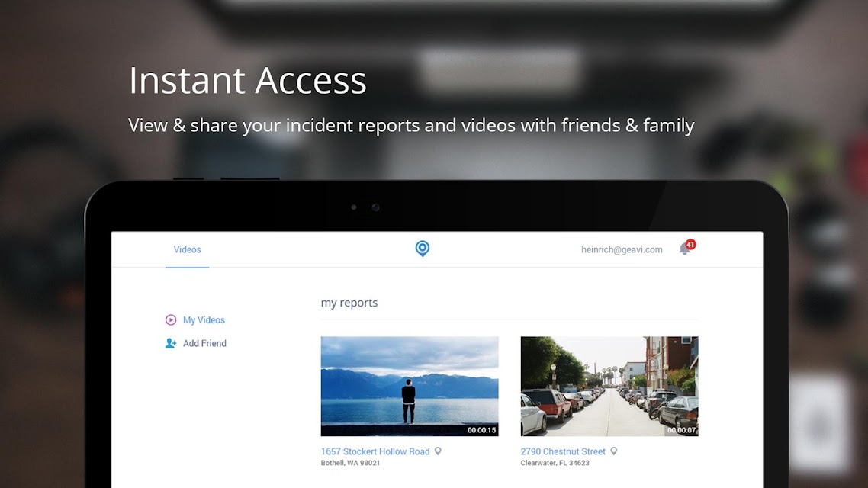Open 2790 Chestnut Street report link
This screenshot has width=868, height=488.
pos(563,451)
